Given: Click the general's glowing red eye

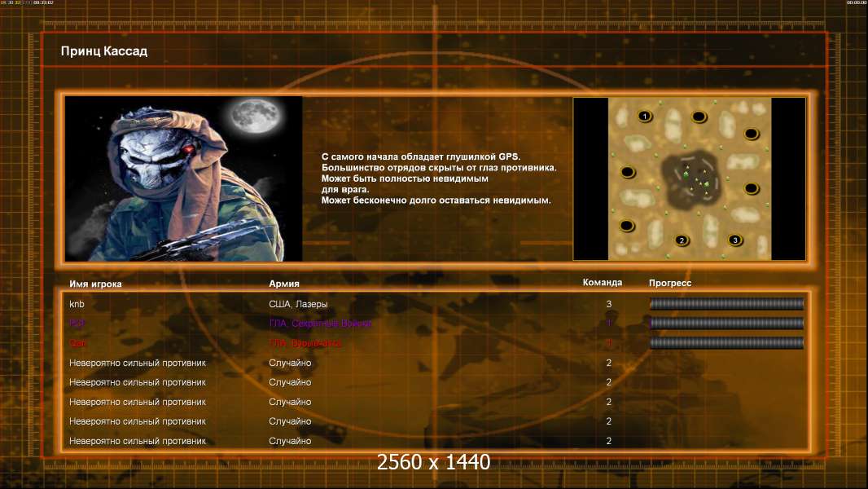Looking at the screenshot, I should (x=188, y=148).
